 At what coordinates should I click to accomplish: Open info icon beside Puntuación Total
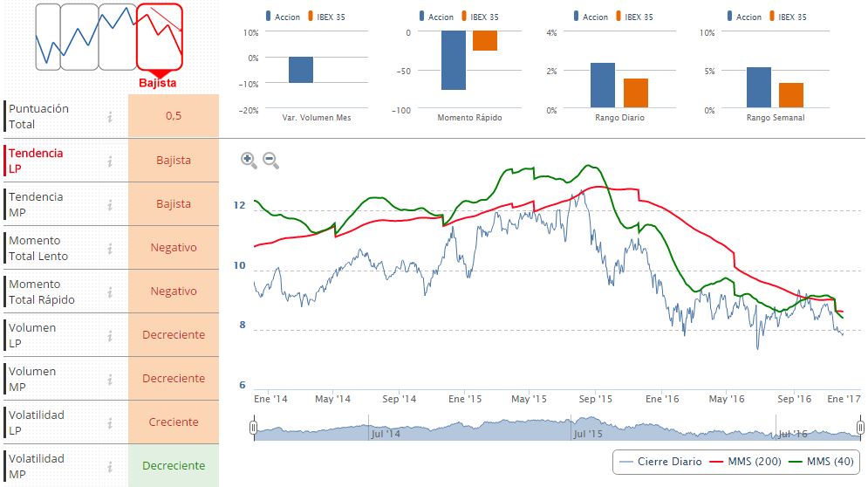[110, 117]
